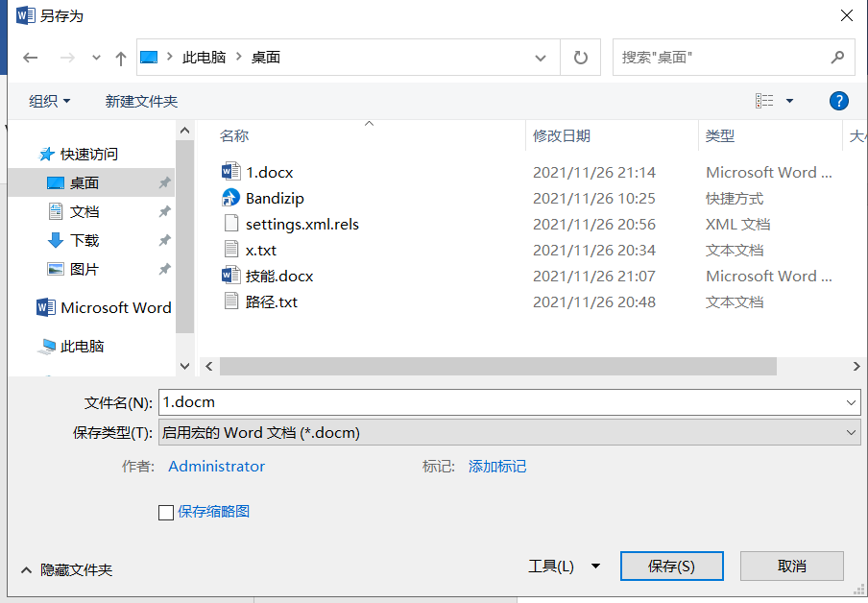Select 此电脑 in the address breadcrumb

[x=204, y=57]
